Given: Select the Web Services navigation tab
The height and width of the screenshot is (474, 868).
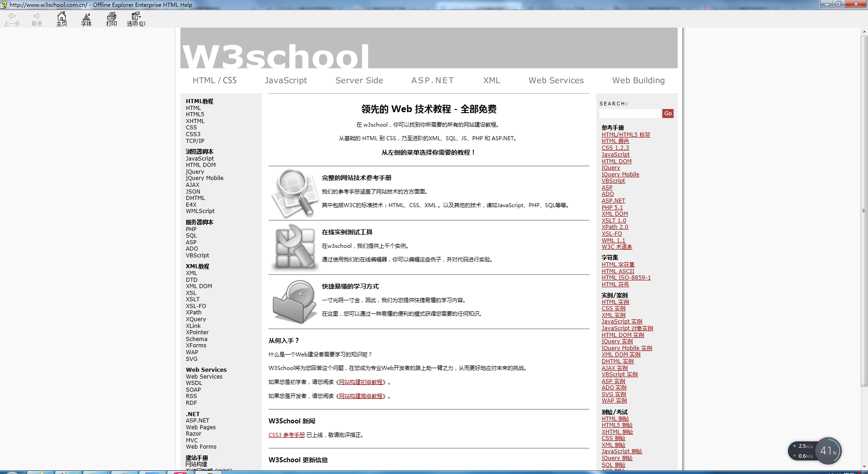Looking at the screenshot, I should tap(556, 81).
